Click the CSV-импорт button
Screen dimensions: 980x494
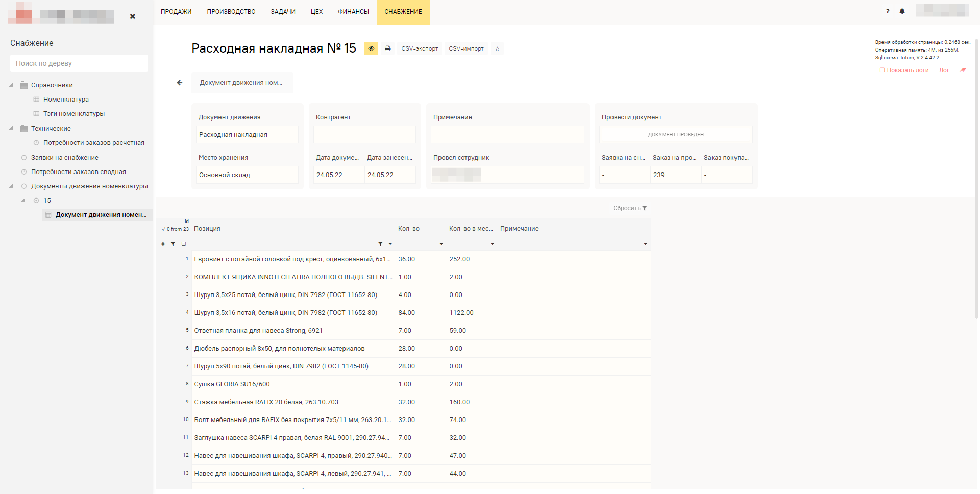(467, 48)
